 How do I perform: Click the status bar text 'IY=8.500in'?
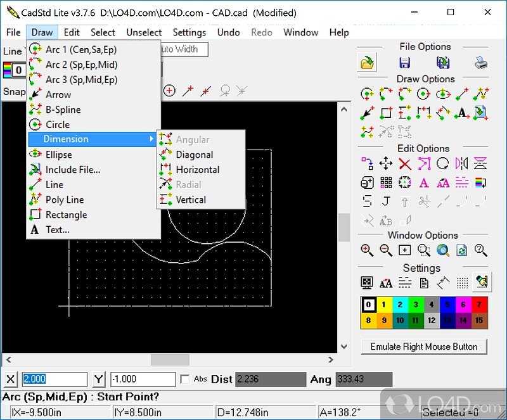pyautogui.click(x=138, y=412)
